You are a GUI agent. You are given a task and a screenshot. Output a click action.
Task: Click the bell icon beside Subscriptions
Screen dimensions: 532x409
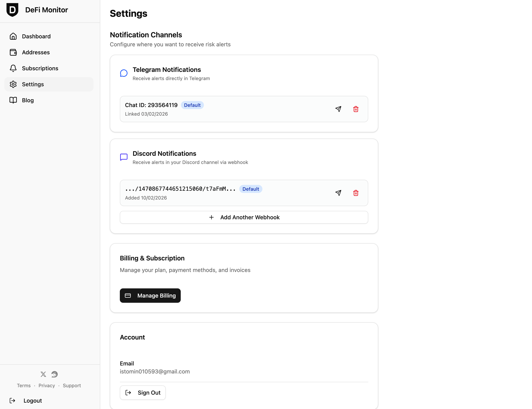tap(13, 68)
